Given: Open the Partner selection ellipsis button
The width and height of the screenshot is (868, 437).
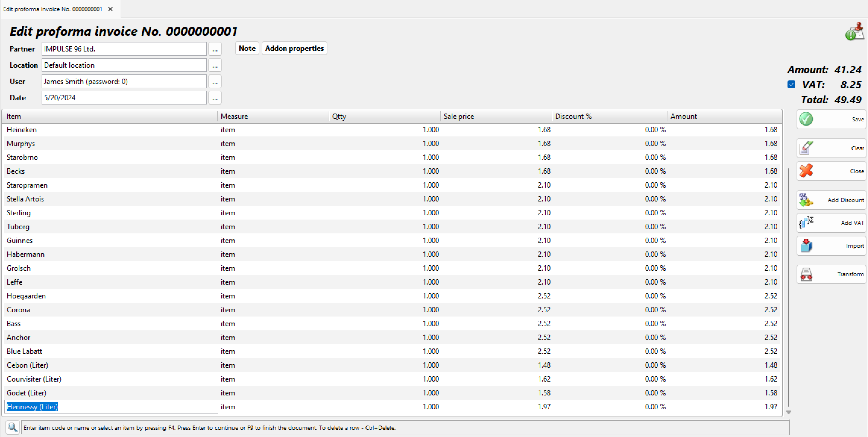Looking at the screenshot, I should pos(215,49).
